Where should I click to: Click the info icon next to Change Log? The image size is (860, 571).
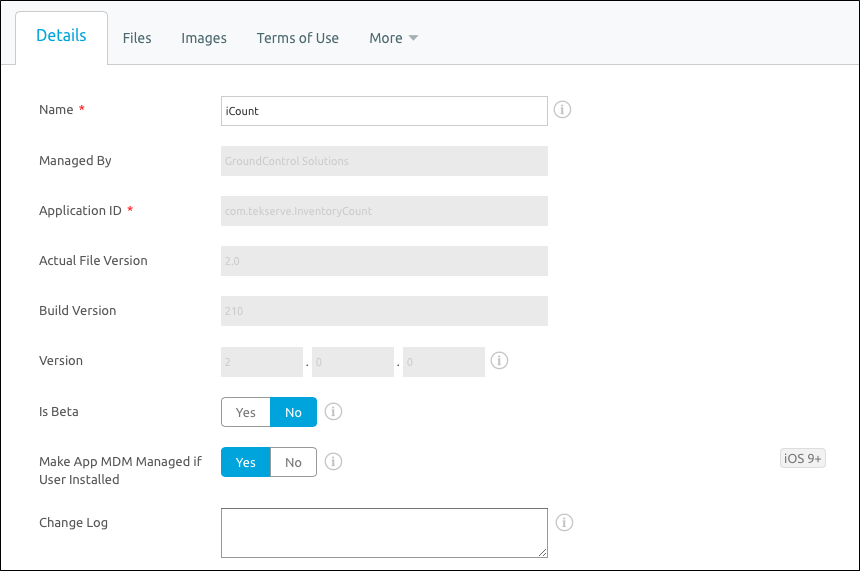click(x=564, y=522)
